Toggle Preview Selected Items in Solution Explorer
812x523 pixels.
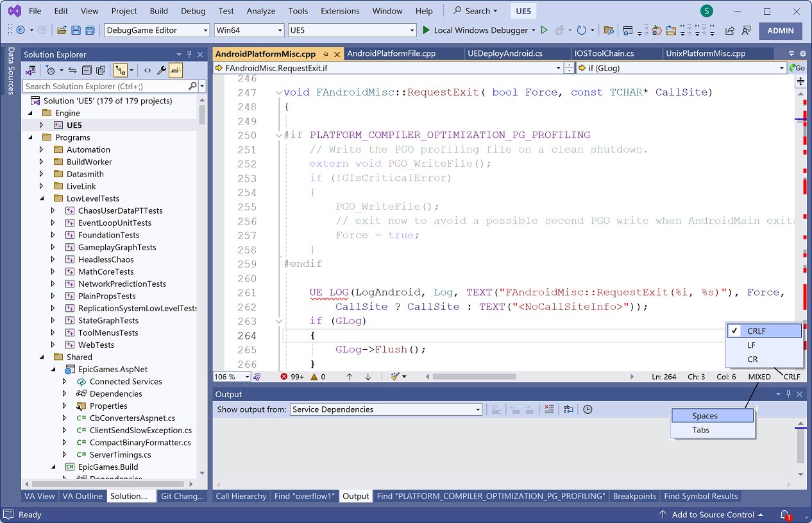click(x=176, y=71)
